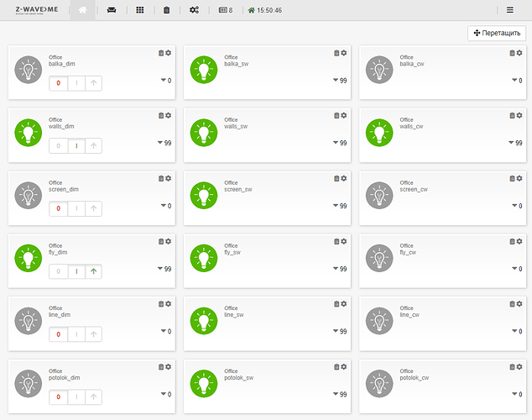Click the line_cw device name
This screenshot has height=420, width=532.
click(x=409, y=315)
